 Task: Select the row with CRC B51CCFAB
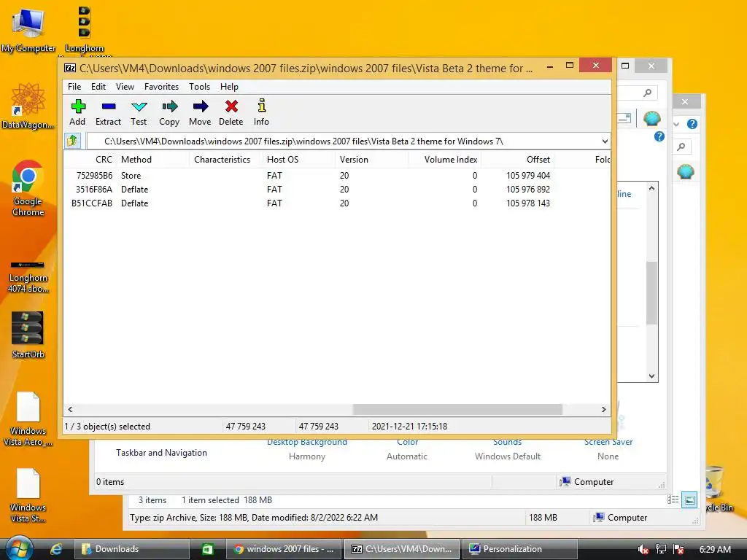click(x=337, y=203)
